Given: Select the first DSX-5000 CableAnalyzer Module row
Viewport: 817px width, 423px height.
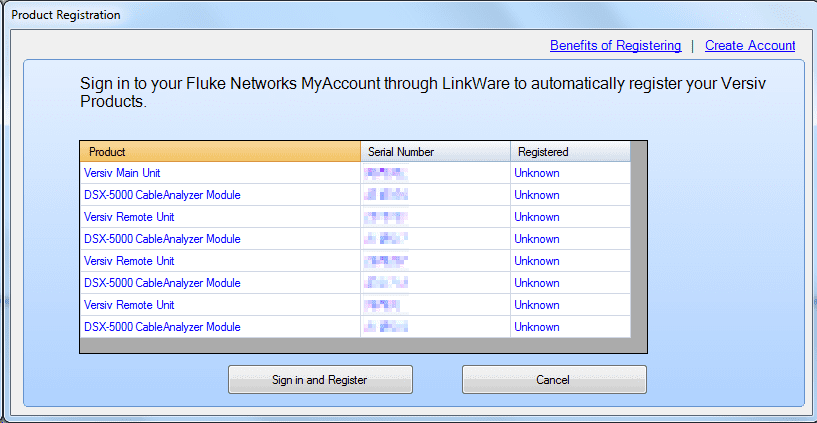Looking at the screenshot, I should (x=162, y=195).
